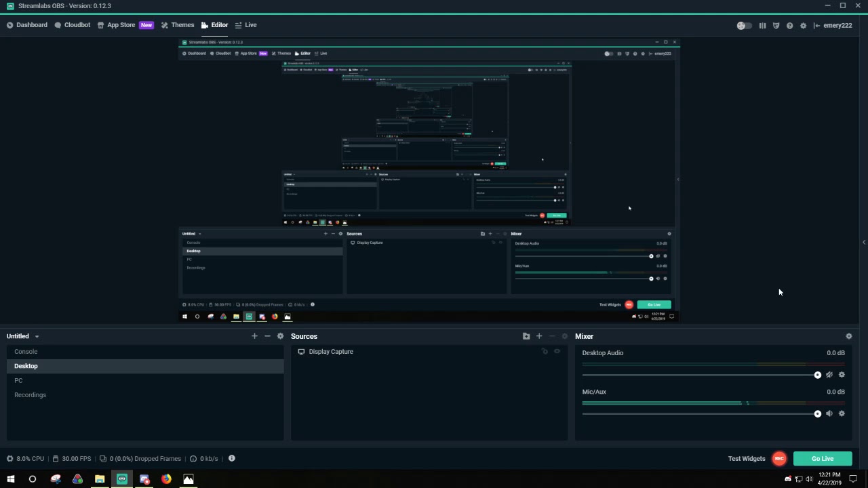Switch to the Cloudbot tab

(x=73, y=25)
